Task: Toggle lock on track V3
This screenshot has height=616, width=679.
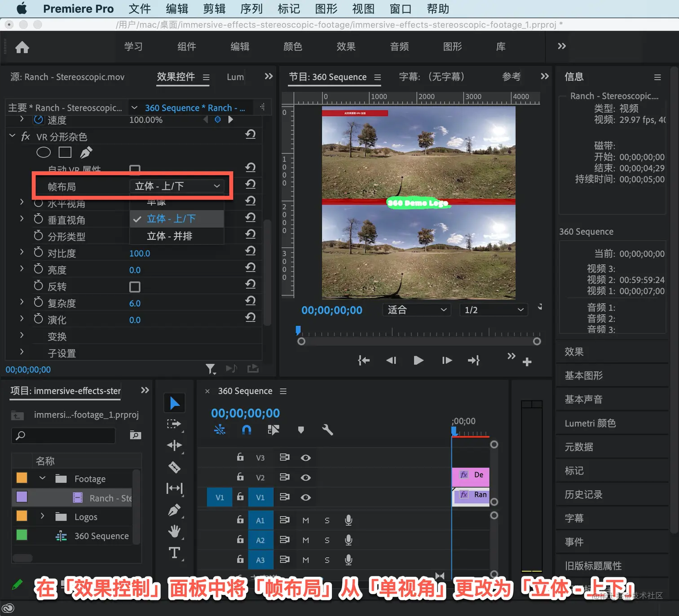Action: pos(240,457)
